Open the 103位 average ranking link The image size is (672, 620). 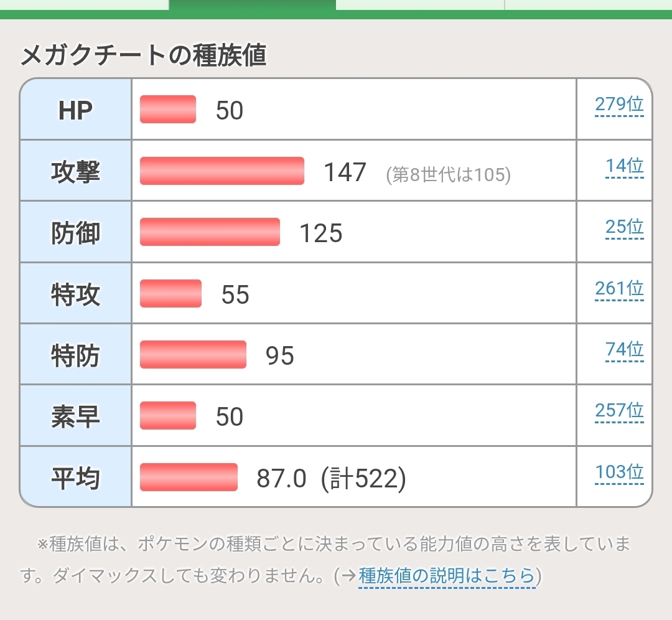(618, 472)
